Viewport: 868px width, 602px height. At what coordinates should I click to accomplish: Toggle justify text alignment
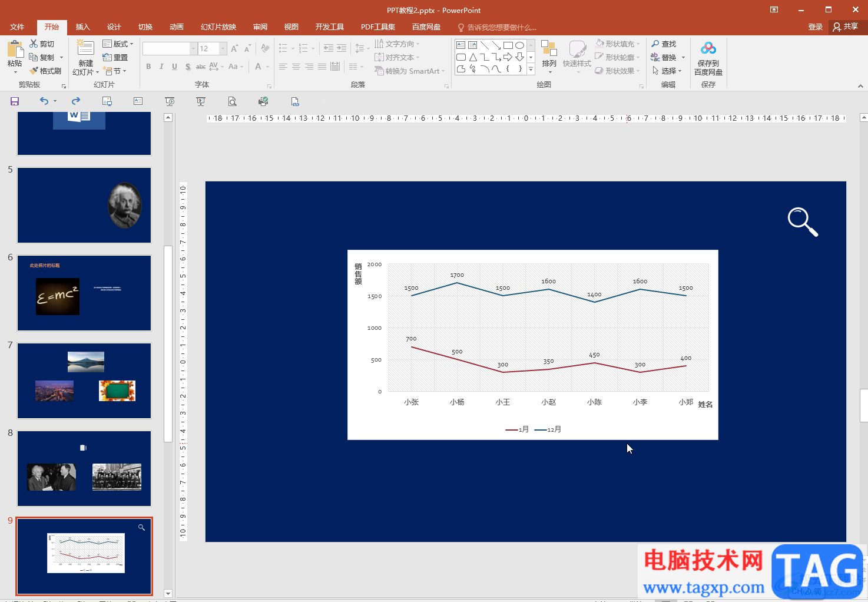point(322,67)
